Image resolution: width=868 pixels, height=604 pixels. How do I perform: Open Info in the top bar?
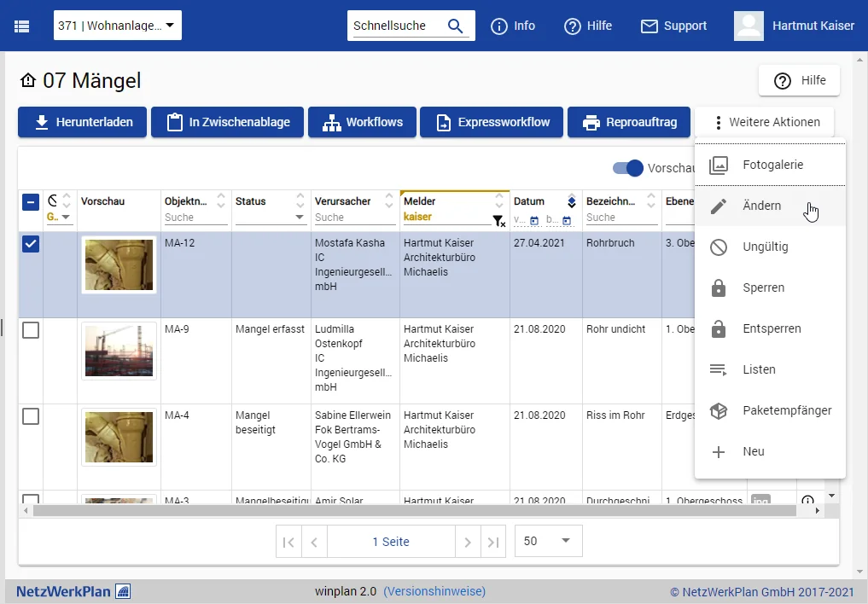(513, 26)
